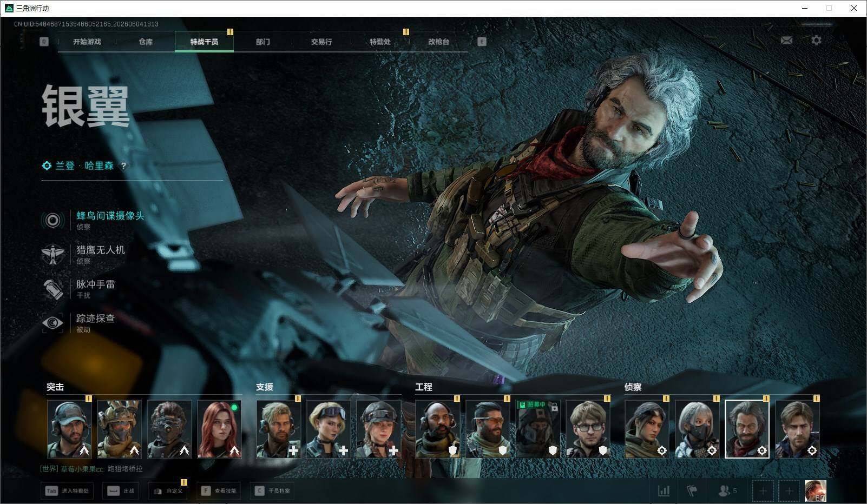
Task: Open the 交易行 tab
Action: [321, 42]
